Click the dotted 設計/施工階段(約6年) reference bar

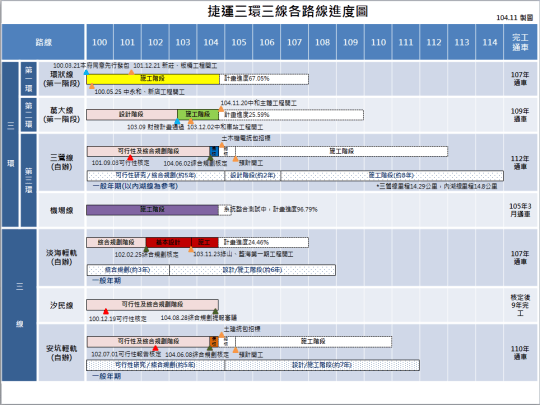(x=252, y=270)
